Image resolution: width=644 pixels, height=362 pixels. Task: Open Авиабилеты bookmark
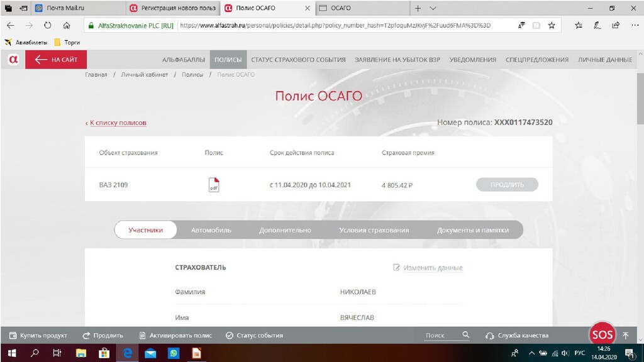pyautogui.click(x=26, y=42)
